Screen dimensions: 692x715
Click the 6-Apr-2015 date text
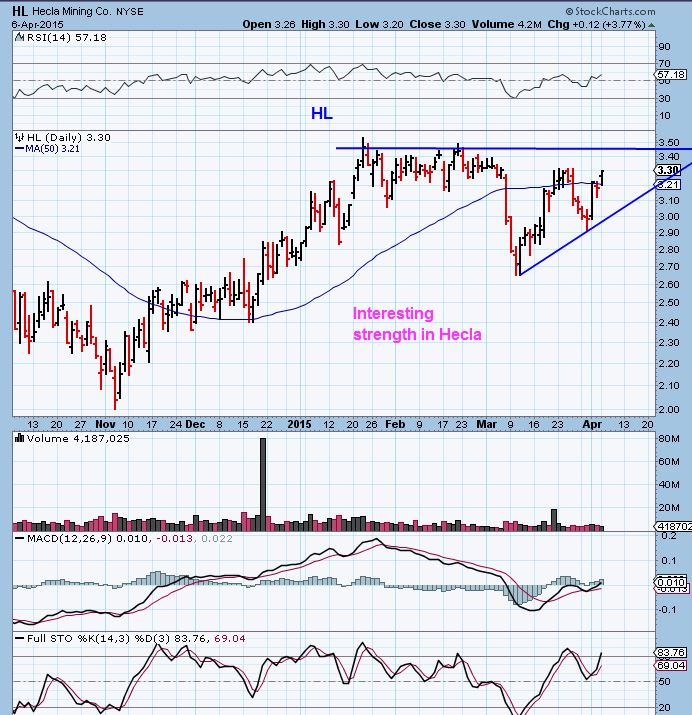point(38,25)
